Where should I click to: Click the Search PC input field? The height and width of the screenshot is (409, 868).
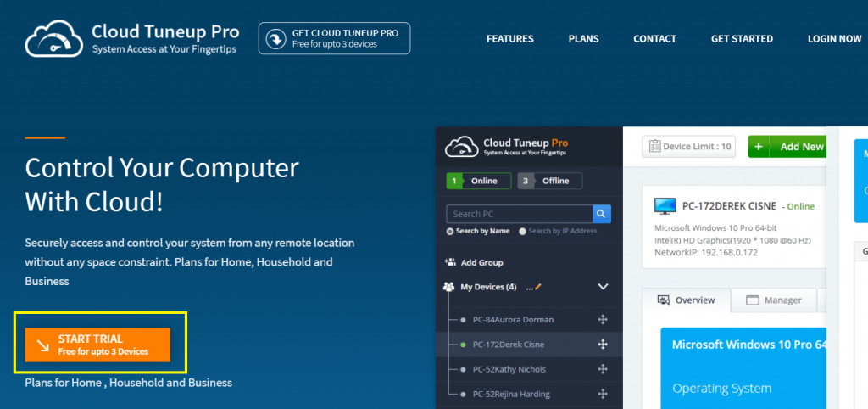pos(520,214)
